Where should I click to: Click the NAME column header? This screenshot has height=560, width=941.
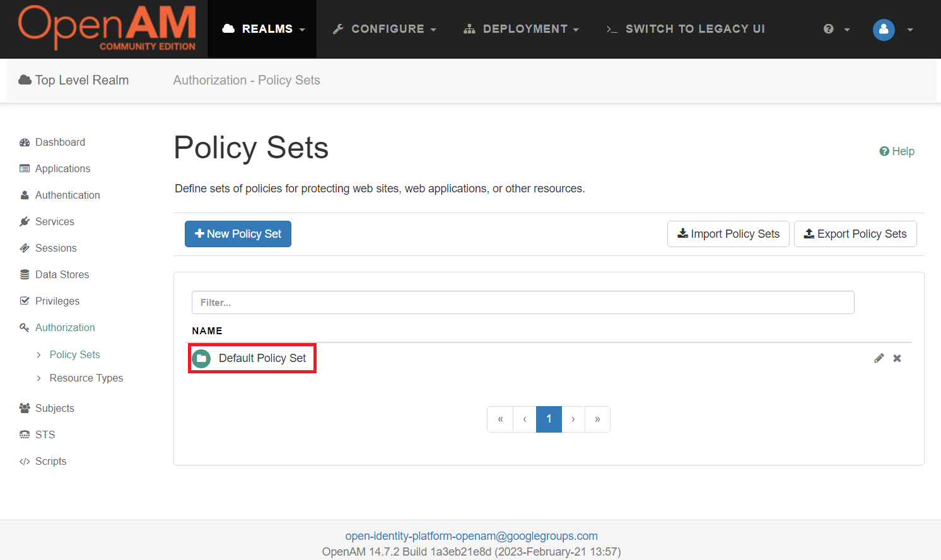click(207, 331)
